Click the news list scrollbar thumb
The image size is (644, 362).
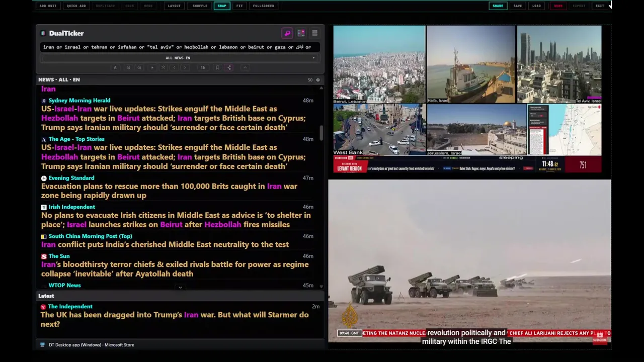(321, 133)
